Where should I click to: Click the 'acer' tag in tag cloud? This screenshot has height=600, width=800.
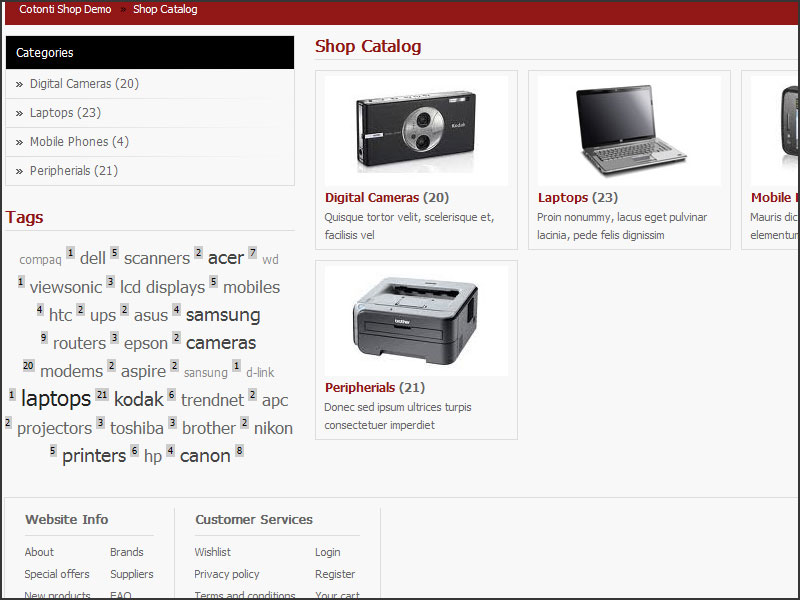225,258
